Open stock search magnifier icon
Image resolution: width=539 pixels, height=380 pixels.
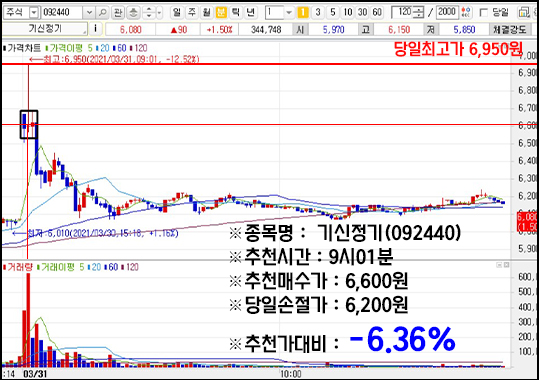102,13
